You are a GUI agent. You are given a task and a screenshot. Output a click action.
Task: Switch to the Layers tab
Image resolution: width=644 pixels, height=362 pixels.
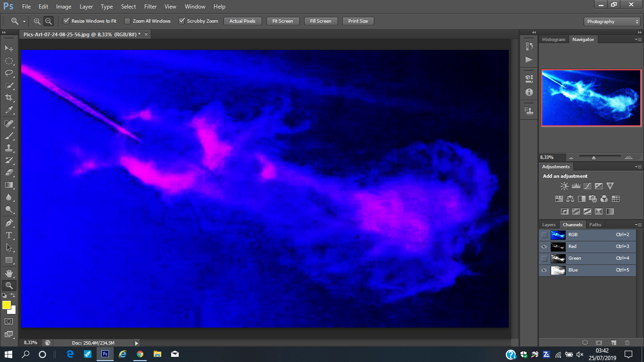(x=549, y=225)
